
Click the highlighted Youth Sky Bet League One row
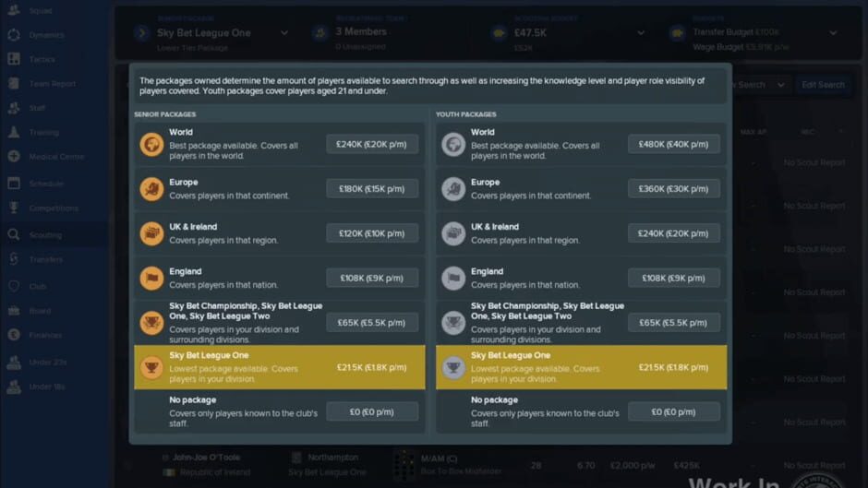[581, 367]
